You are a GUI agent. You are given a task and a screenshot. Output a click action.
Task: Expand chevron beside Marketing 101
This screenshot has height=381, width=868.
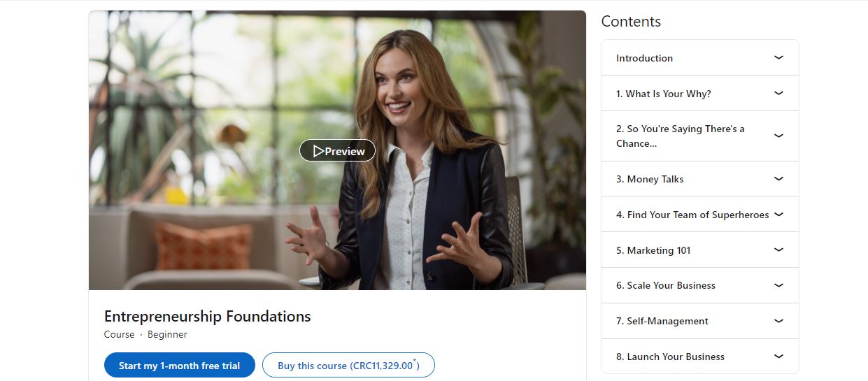tap(778, 250)
